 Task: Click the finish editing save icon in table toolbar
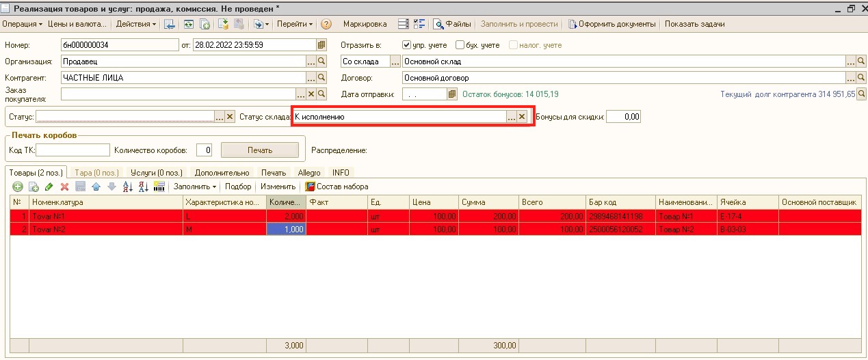point(80,186)
